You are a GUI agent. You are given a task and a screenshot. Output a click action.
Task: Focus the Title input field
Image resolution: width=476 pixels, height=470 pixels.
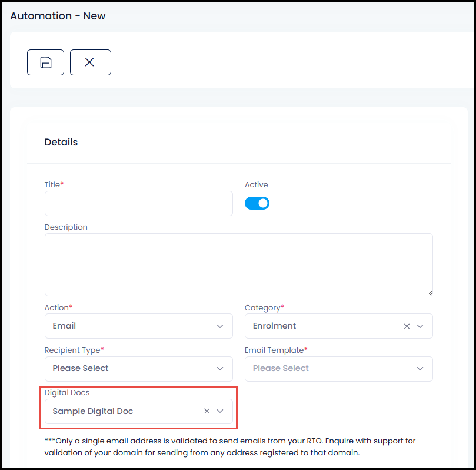pyautogui.click(x=139, y=203)
